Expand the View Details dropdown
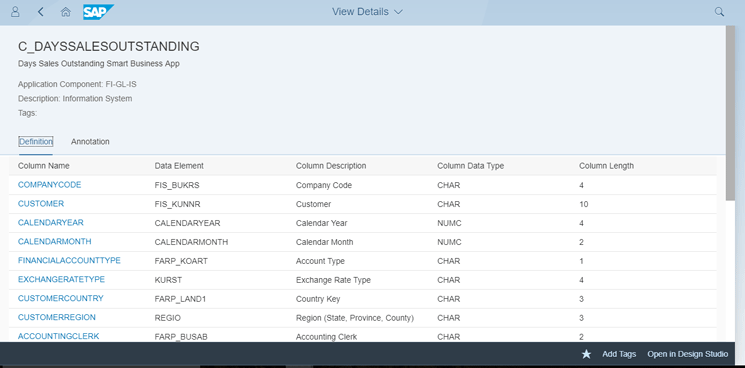Image resolution: width=745 pixels, height=368 pixels. pyautogui.click(x=367, y=12)
